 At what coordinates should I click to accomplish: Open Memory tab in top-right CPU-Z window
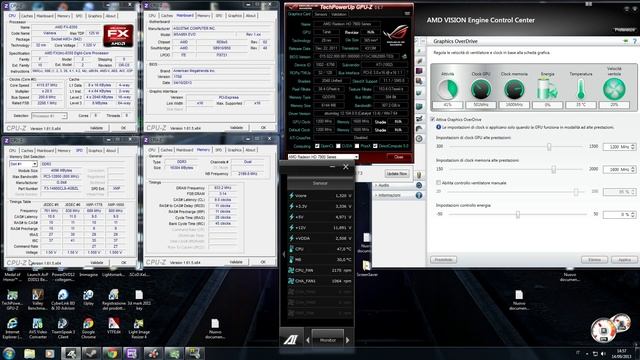204,16
